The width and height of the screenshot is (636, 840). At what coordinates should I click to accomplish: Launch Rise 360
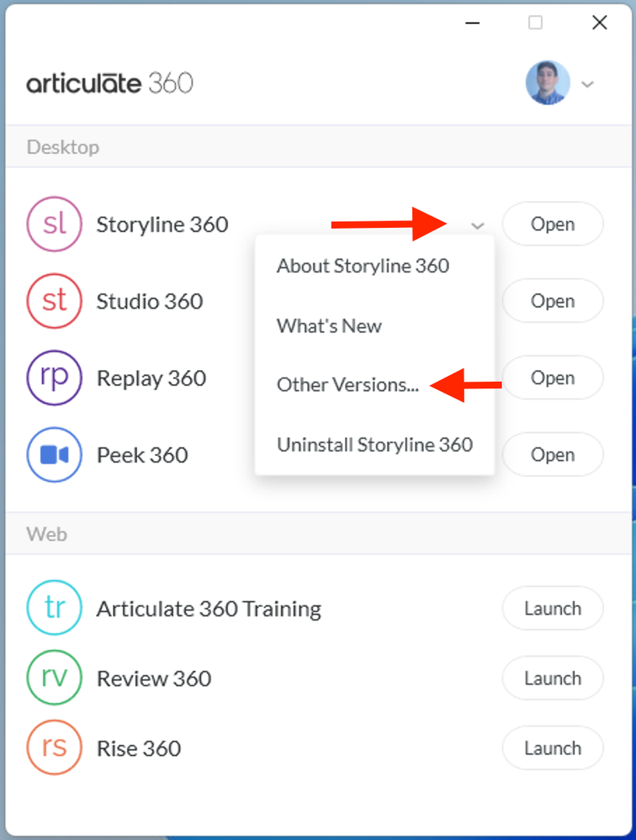click(553, 748)
